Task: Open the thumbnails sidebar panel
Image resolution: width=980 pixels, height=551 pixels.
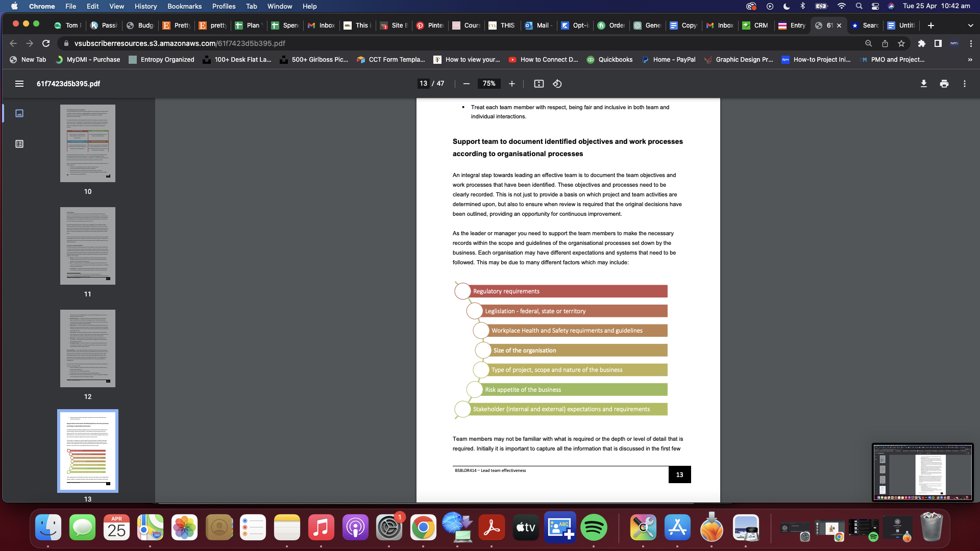Action: tap(19, 113)
